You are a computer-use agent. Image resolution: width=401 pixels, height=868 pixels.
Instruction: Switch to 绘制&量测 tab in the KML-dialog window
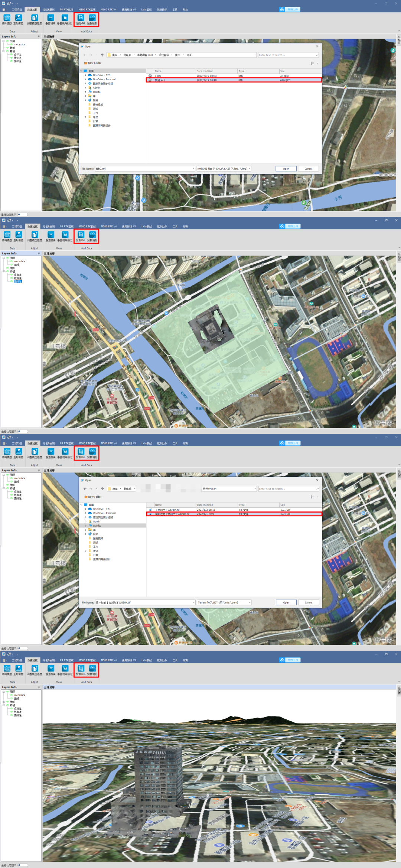[x=48, y=10]
